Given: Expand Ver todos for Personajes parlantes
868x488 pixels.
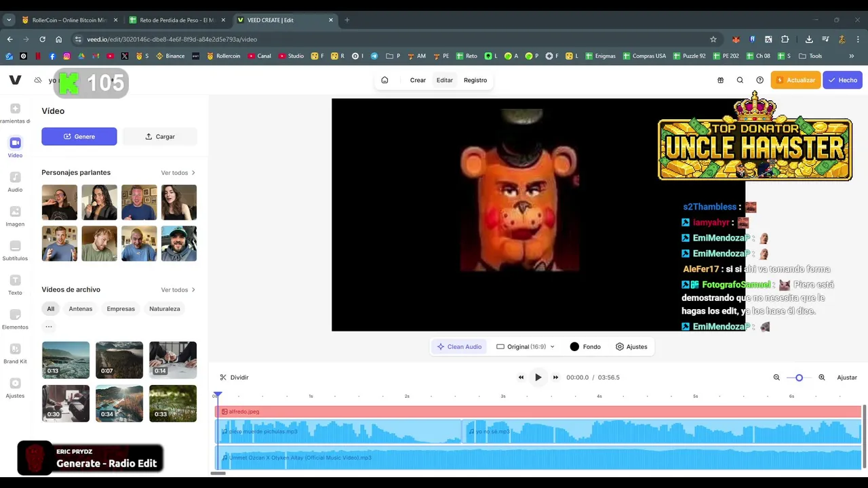Looking at the screenshot, I should (178, 173).
